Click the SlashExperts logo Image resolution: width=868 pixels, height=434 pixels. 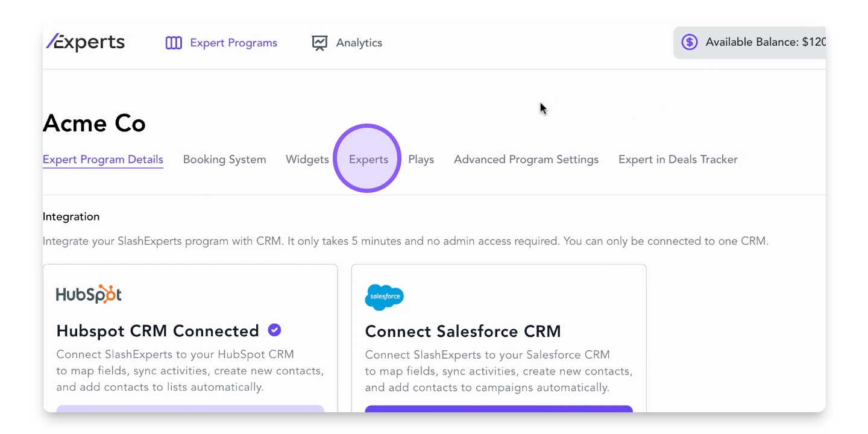point(86,42)
